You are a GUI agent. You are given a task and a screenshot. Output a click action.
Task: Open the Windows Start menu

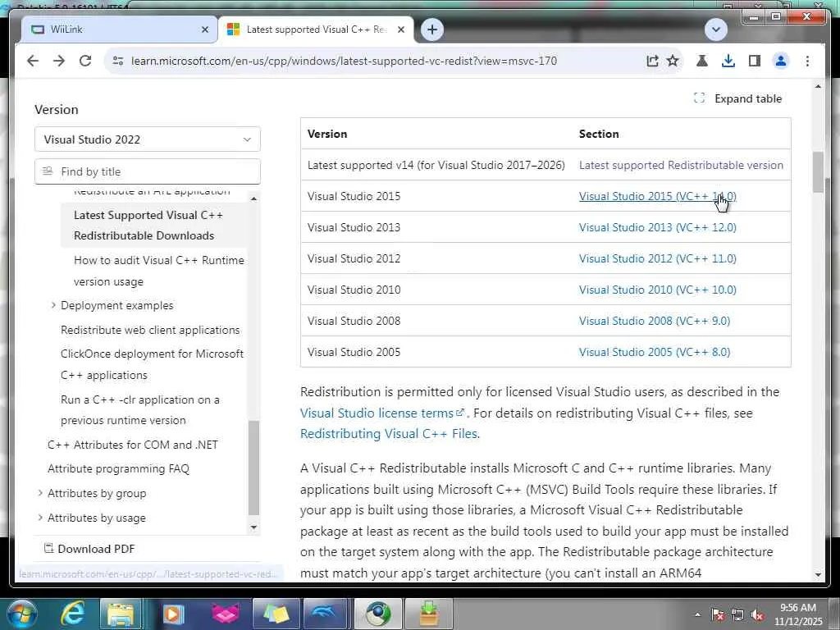(21, 614)
